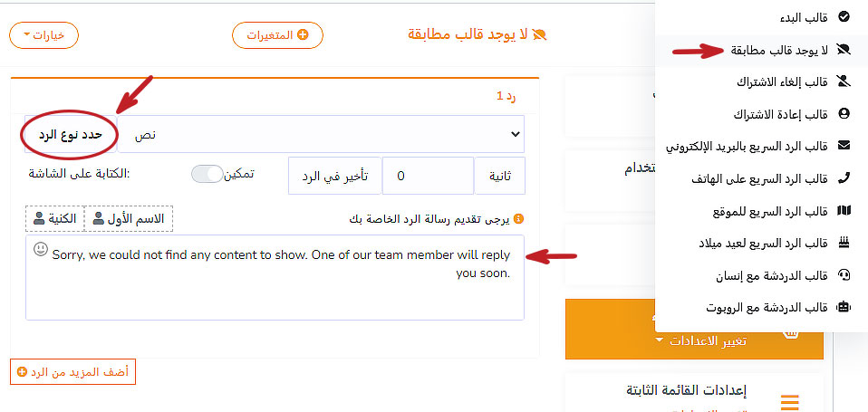Expand the تغيير الاعدادات orange dropdown
Image resolution: width=868 pixels, height=412 pixels.
694,340
